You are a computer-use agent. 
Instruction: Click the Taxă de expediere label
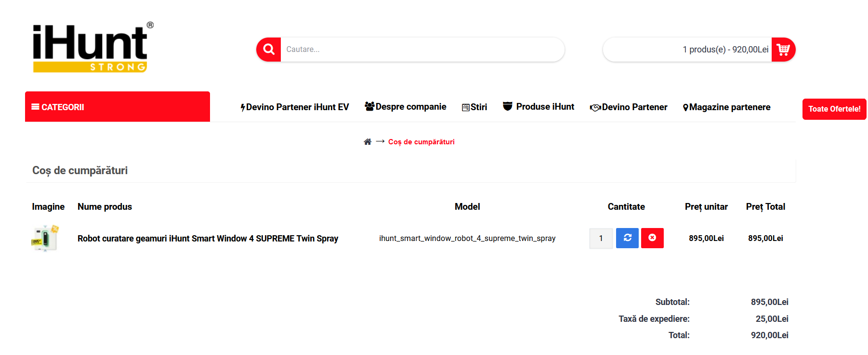coord(654,319)
